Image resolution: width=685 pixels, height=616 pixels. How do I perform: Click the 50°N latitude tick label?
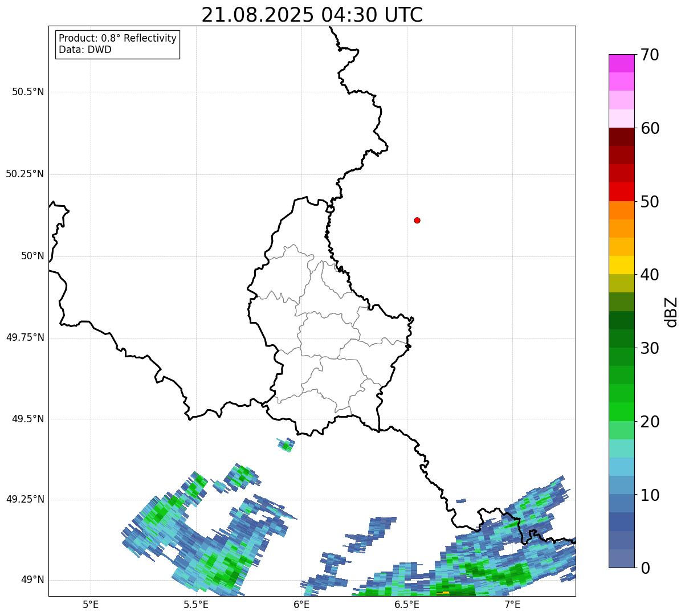32,256
